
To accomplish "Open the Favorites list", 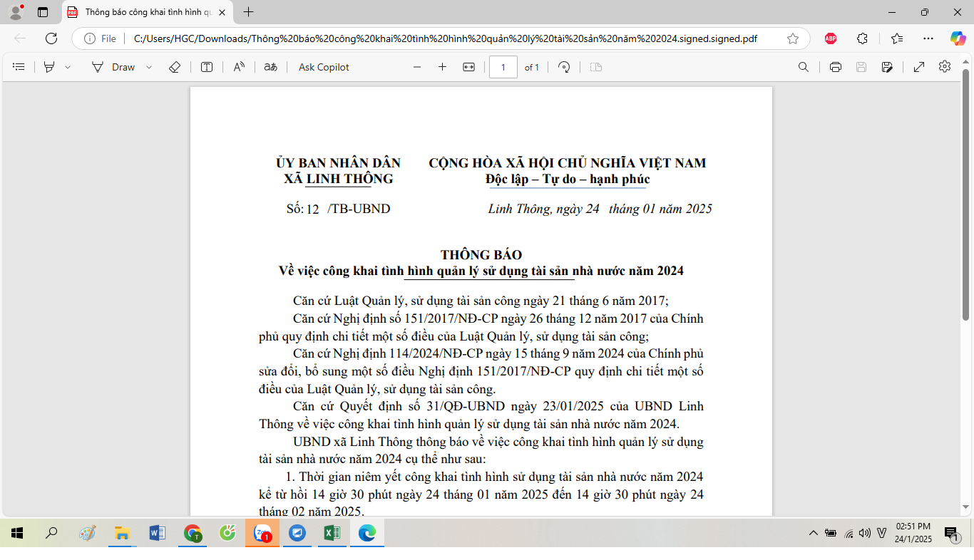I will click(897, 38).
